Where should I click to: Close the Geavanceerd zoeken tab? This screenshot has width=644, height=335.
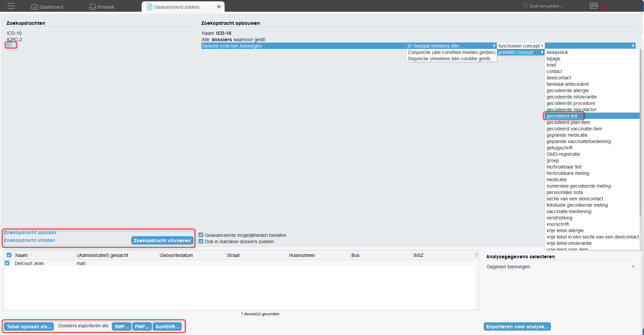point(219,7)
